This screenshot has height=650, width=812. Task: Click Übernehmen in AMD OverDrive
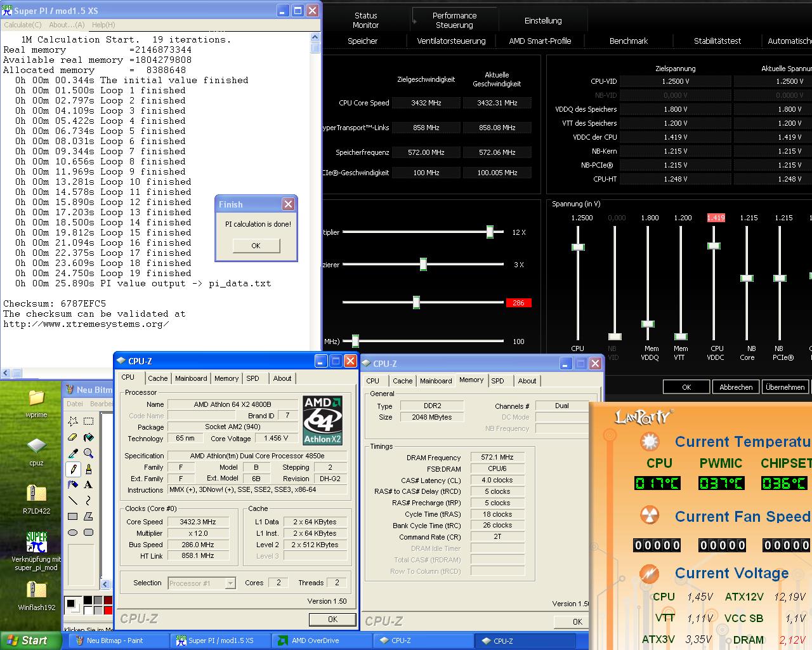point(785,387)
